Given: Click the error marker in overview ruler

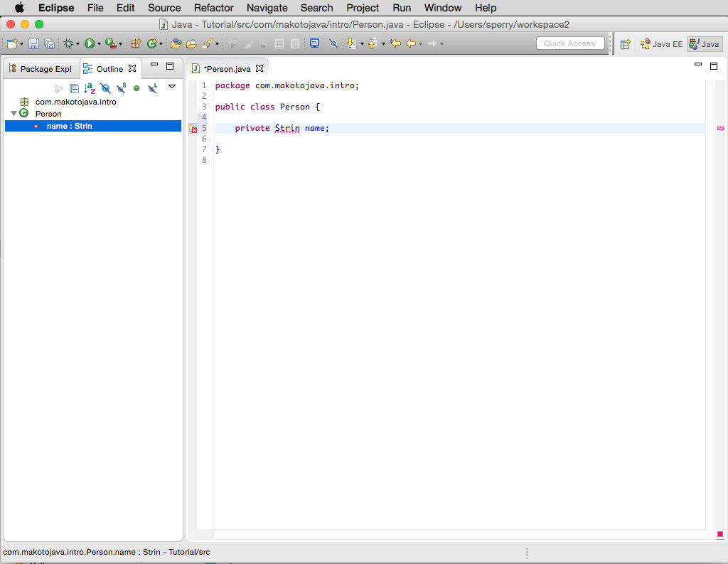Looking at the screenshot, I should pyautogui.click(x=720, y=128).
